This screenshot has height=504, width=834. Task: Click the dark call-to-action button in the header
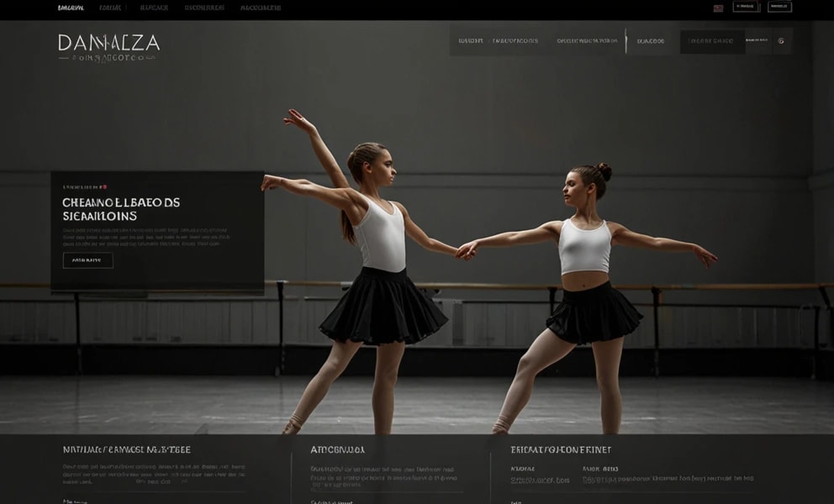pyautogui.click(x=710, y=39)
